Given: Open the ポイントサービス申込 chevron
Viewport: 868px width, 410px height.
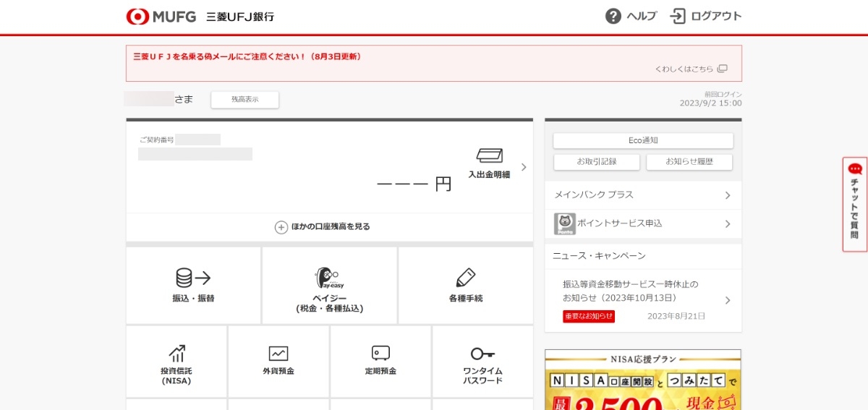Looking at the screenshot, I should pos(728,224).
